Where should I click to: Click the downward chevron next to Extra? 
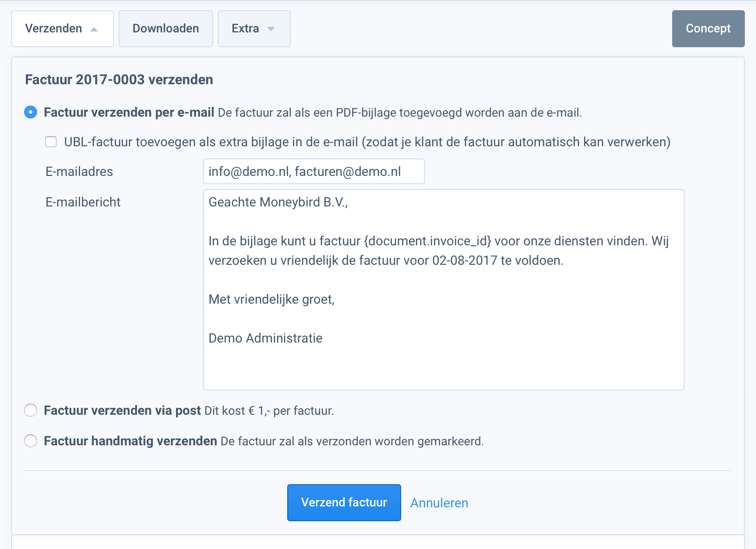[271, 29]
